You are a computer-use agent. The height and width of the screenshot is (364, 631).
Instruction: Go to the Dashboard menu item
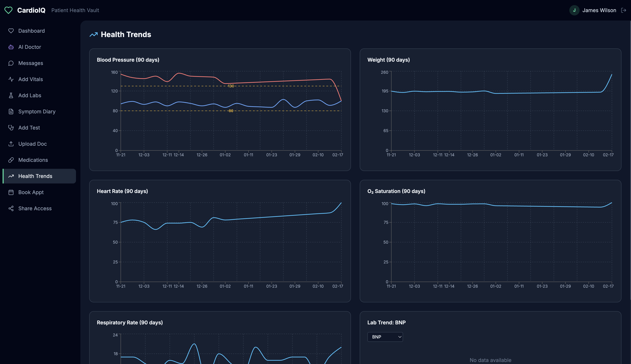(32, 31)
